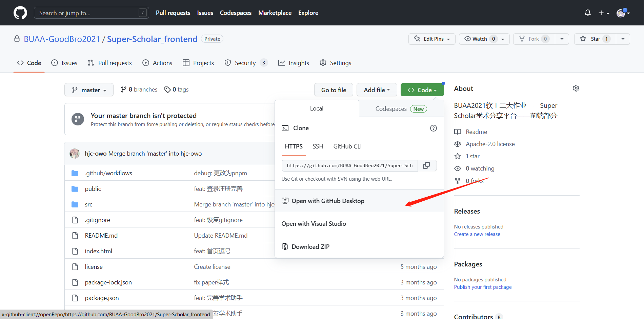Select the SSH clone option
The image size is (644, 319).
(318, 146)
